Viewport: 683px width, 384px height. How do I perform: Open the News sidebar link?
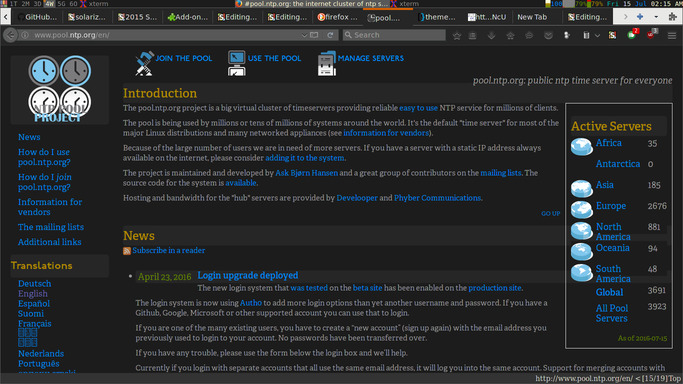(x=29, y=137)
